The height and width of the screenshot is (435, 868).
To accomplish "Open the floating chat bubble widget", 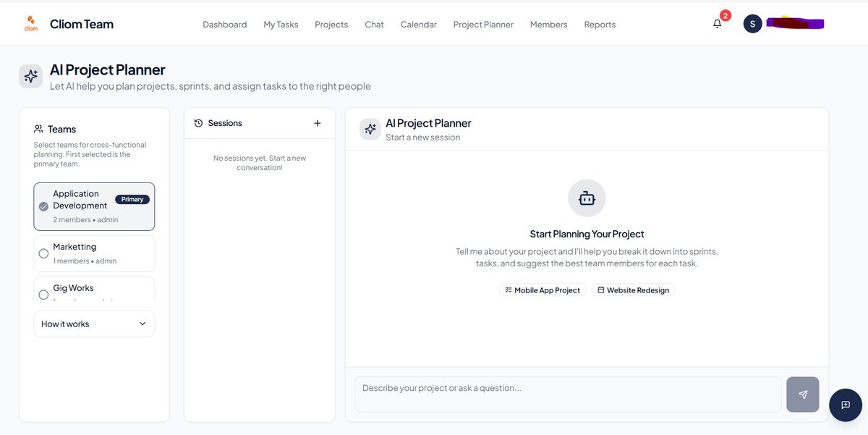I will tap(845, 405).
